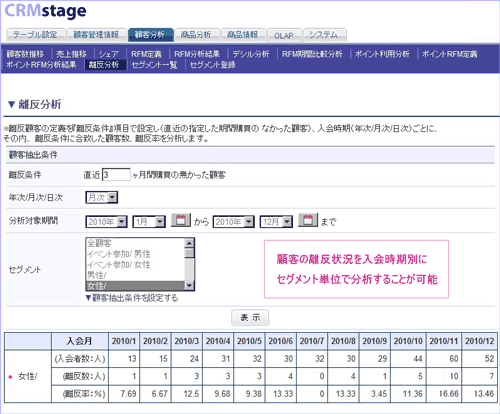500x414 pixels.
Task: Open ポイント利用分析 submenu item
Action: pyautogui.click(x=382, y=54)
